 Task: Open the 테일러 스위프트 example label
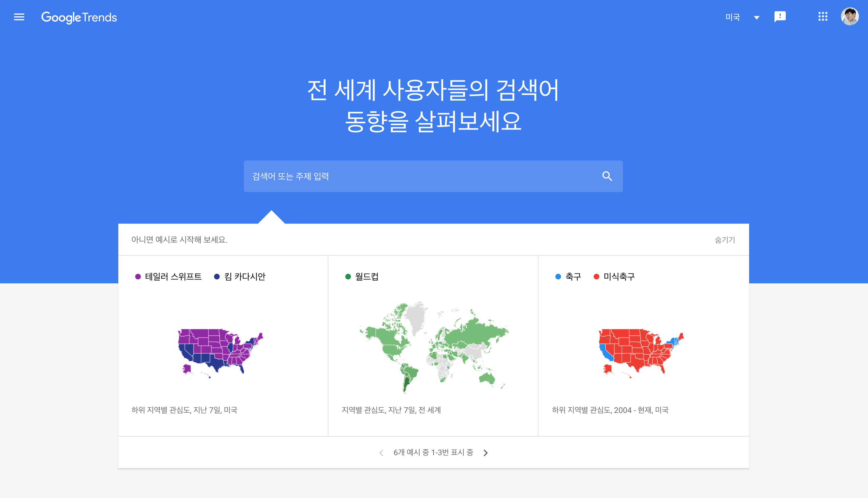pos(173,276)
